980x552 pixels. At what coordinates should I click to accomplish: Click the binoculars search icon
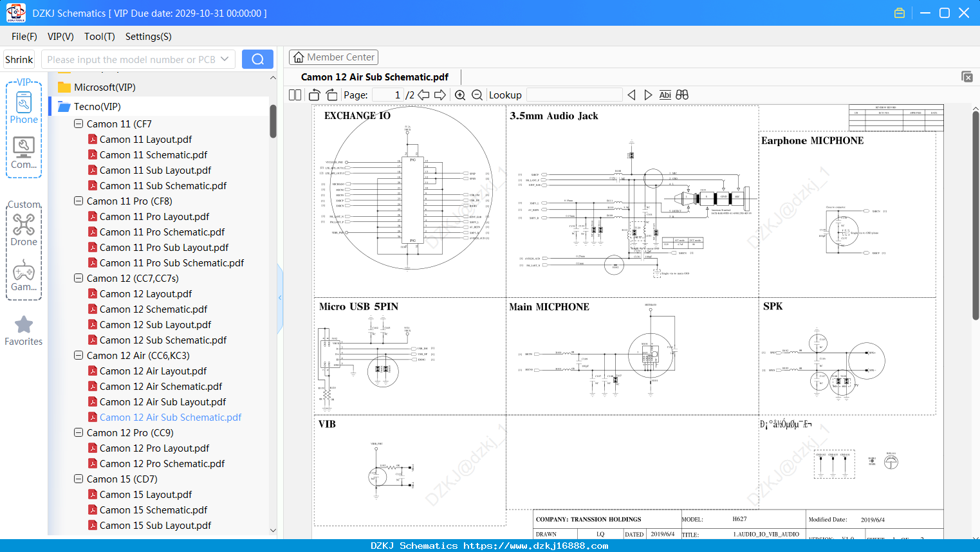pos(682,95)
